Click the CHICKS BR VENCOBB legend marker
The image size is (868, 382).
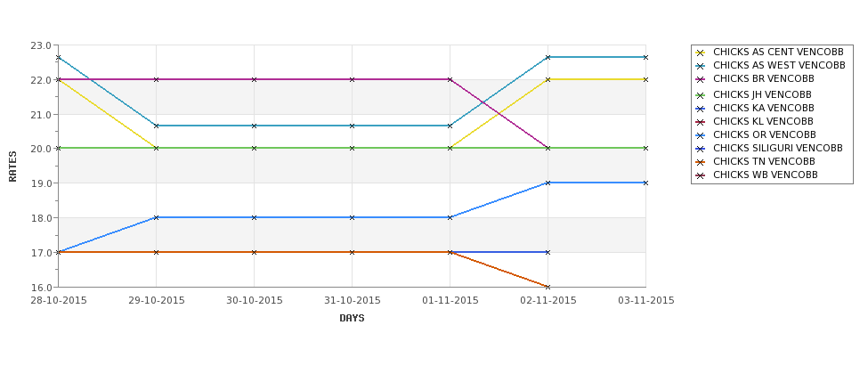[x=701, y=79]
